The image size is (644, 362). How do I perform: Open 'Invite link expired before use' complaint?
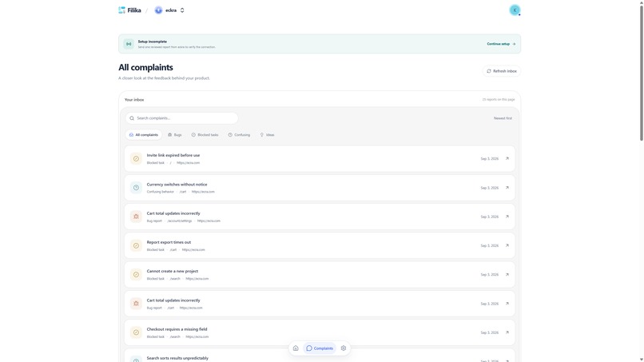tap(320, 158)
